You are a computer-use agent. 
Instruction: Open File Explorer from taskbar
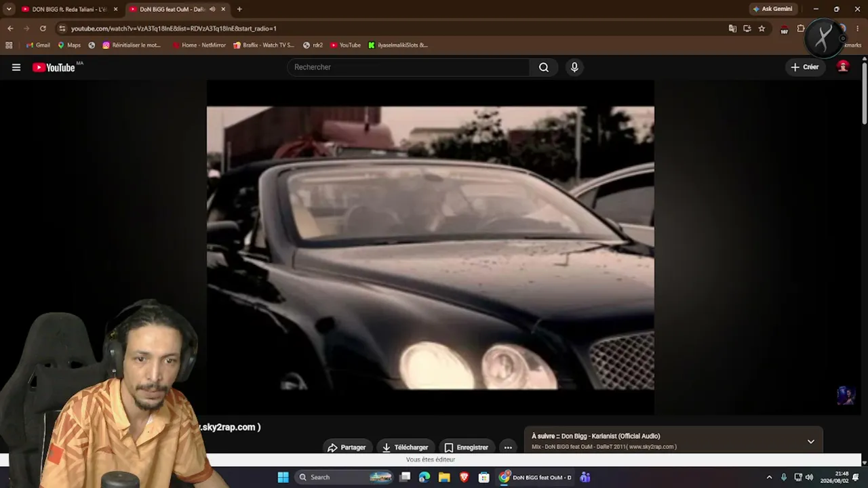point(444,477)
